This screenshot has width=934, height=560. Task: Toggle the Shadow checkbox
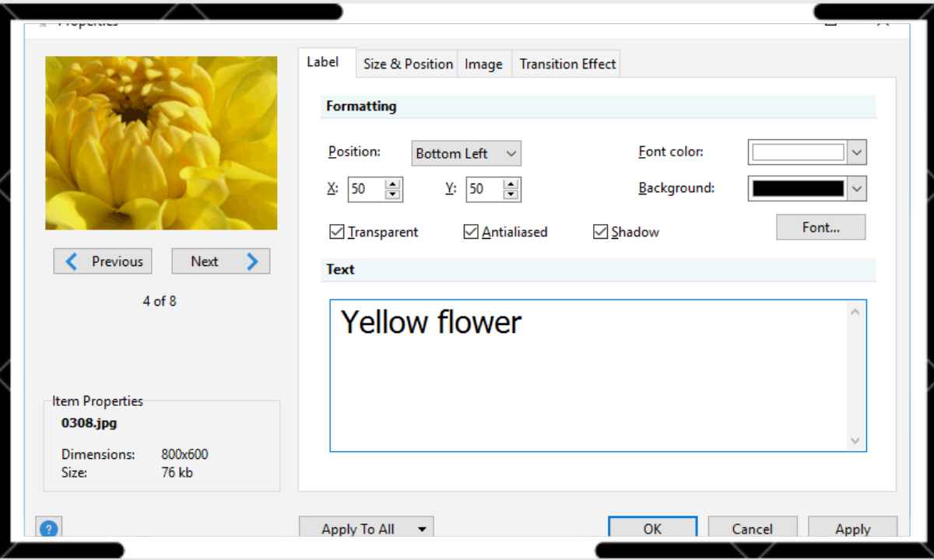[600, 232]
